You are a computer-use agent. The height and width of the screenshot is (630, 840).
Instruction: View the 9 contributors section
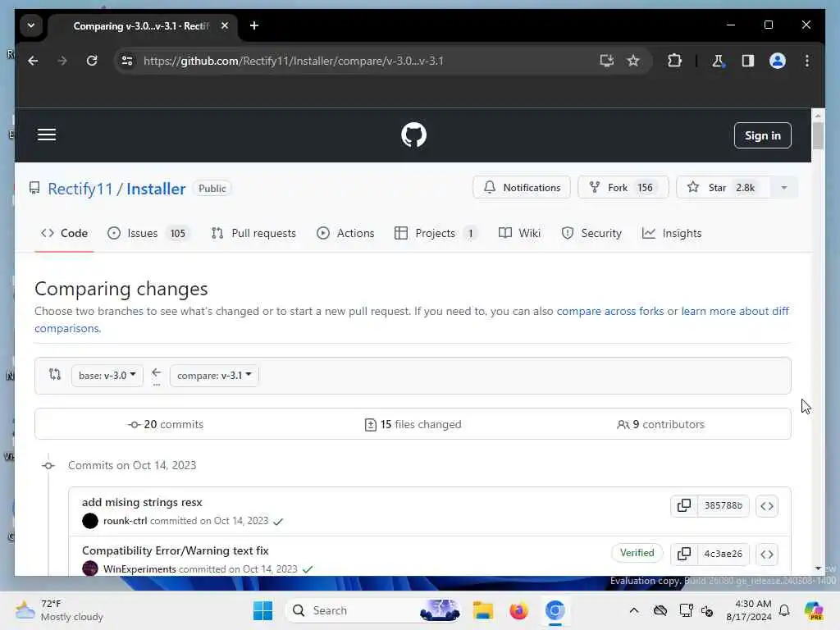tap(660, 424)
